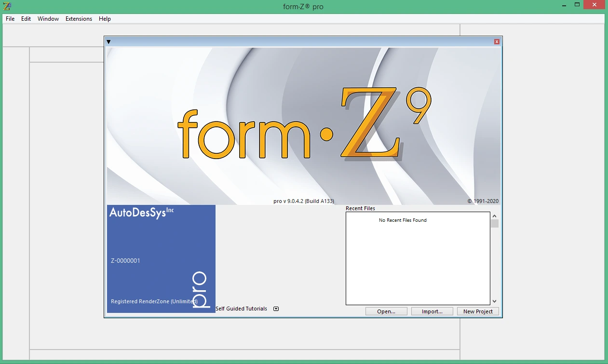This screenshot has width=608, height=364.
Task: Click the Recent Files scrollbar down arrow
Action: pos(495,301)
